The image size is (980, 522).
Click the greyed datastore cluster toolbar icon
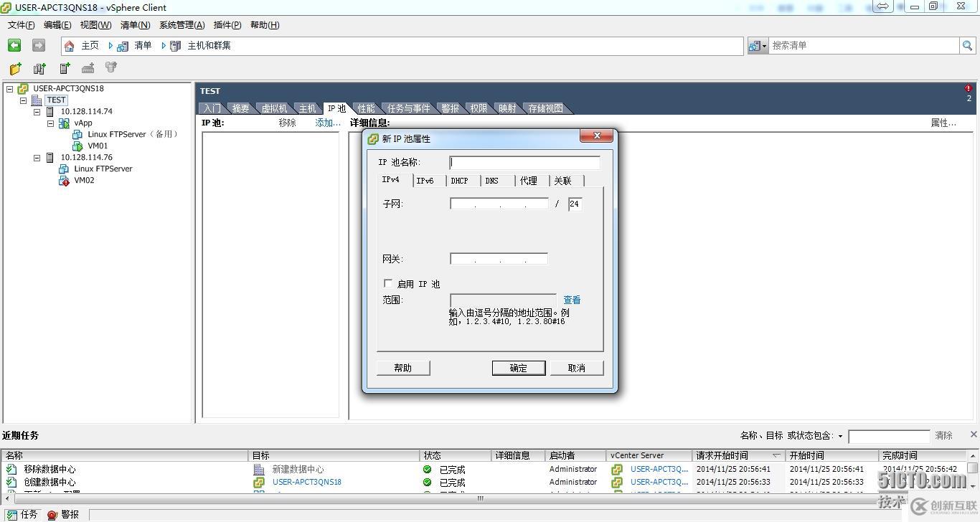coord(111,67)
